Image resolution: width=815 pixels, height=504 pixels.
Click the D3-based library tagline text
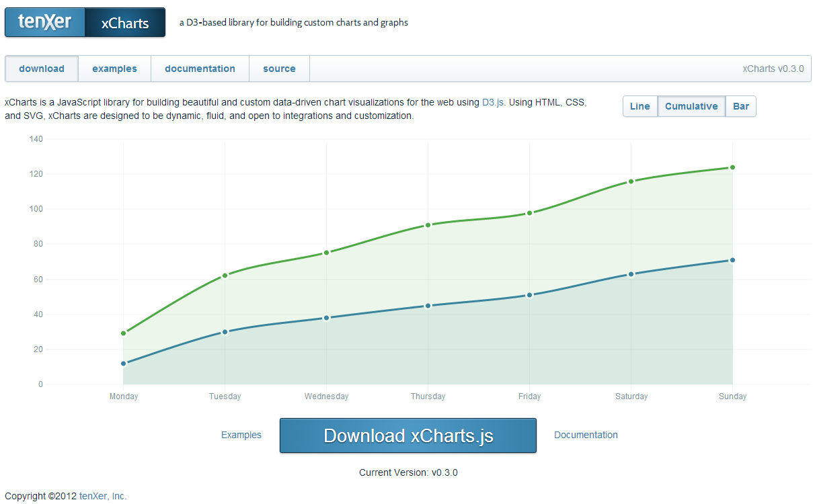pyautogui.click(x=294, y=22)
